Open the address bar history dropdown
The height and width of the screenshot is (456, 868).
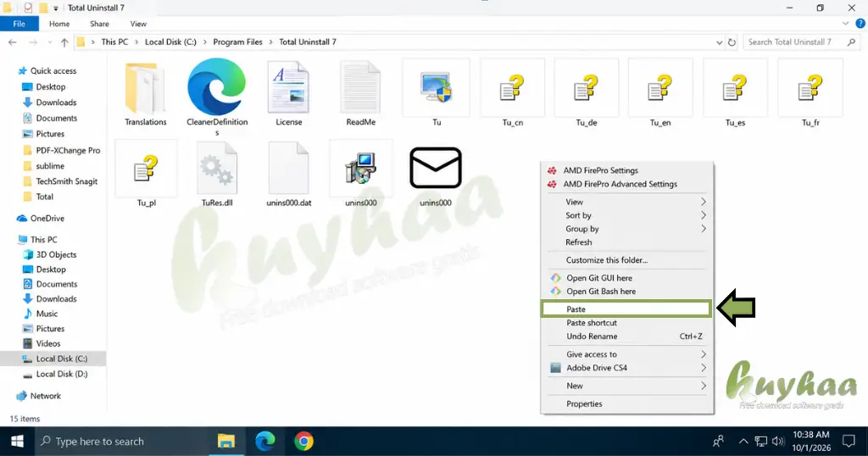point(719,42)
